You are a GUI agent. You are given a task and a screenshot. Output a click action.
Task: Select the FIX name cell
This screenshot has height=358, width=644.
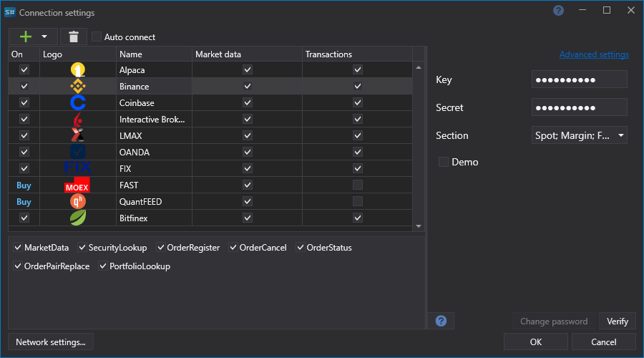point(154,168)
